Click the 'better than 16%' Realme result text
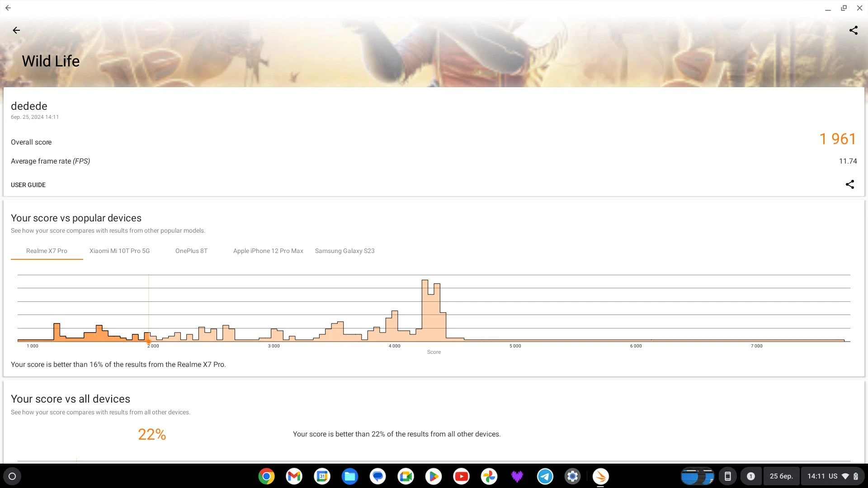 (118, 364)
